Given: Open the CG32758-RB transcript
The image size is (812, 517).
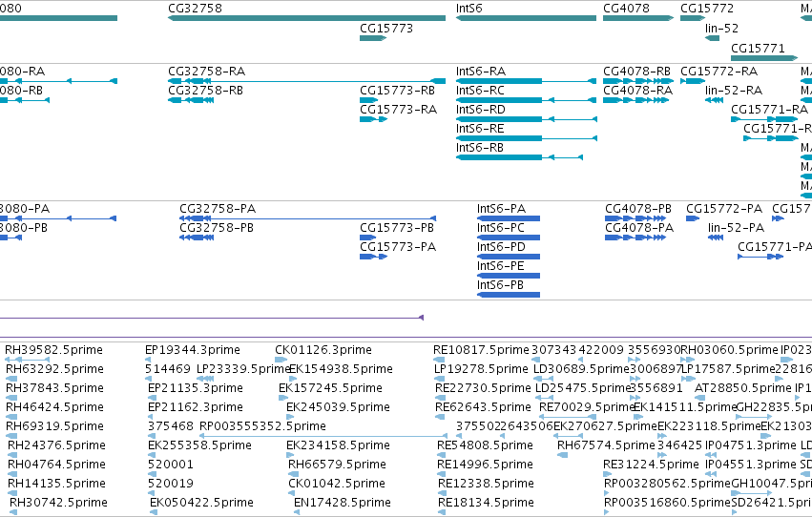Looking at the screenshot, I should click(x=191, y=100).
